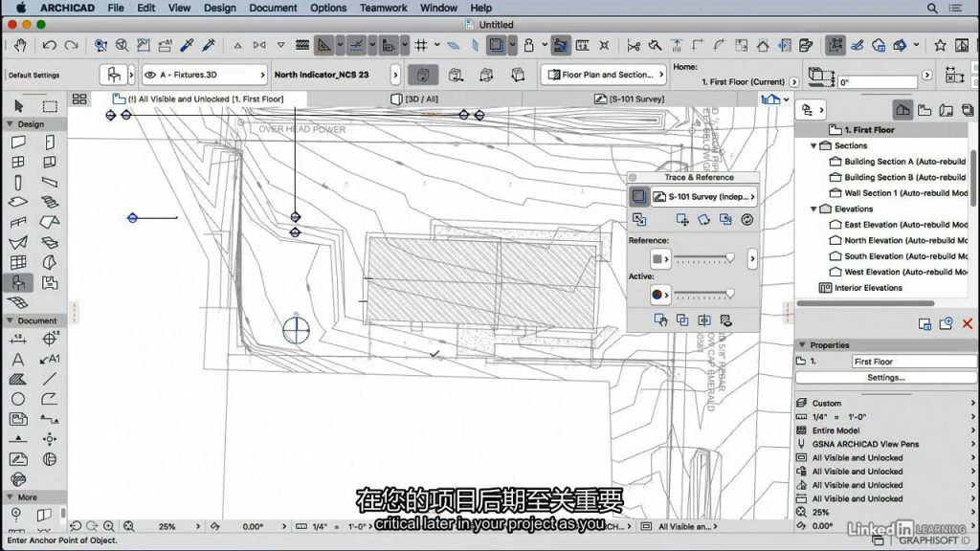The height and width of the screenshot is (551, 980).
Task: Collapse the Elevations folder in Navigator
Action: pos(813,209)
